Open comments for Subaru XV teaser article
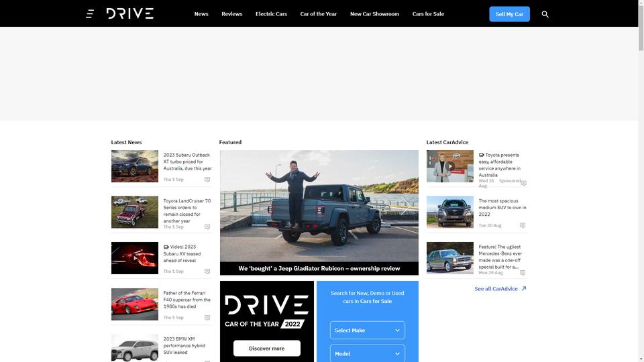644x362 pixels. click(207, 271)
